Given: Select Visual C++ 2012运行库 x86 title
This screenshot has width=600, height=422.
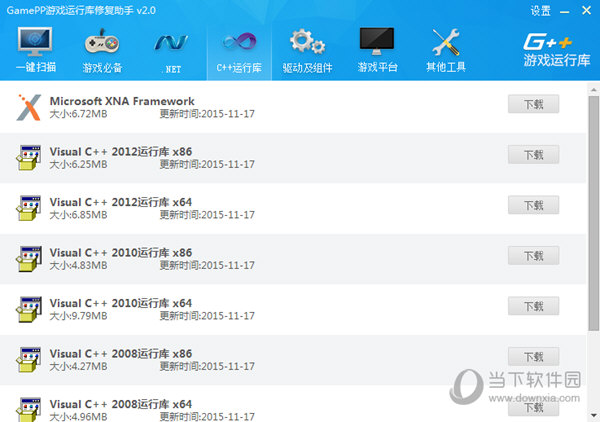Looking at the screenshot, I should point(121,152).
